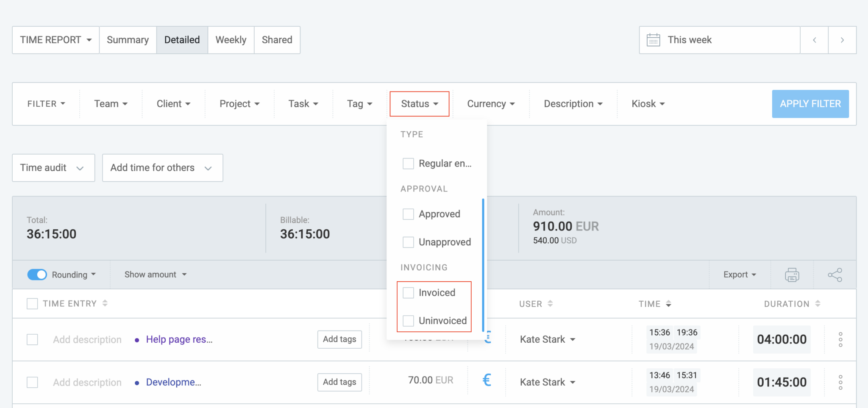Click the euro currency icon on Development row
The image size is (868, 408).
(487, 380)
